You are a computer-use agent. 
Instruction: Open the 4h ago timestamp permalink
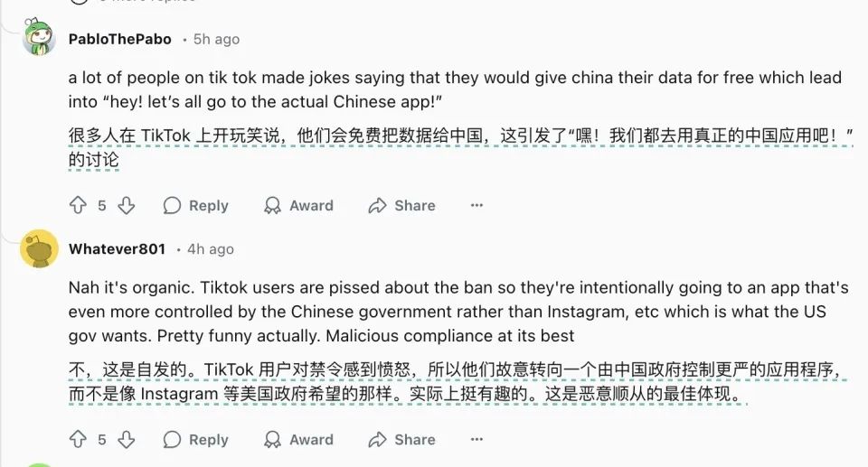click(x=212, y=248)
